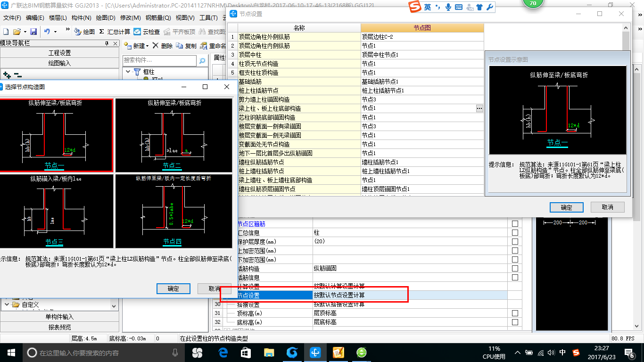
Task: Click the collapse-all minus icon in navigator
Action: click(x=17, y=74)
